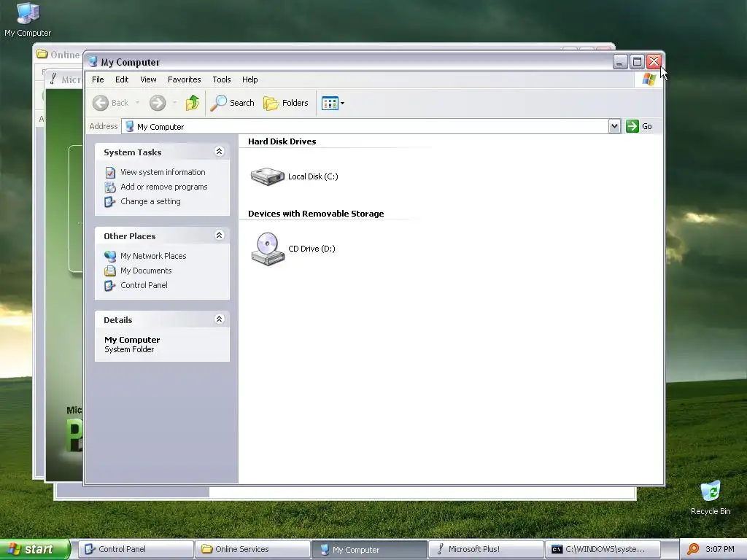Screen dimensions: 747x560
Task: Click inside the Address input field
Action: coord(365,126)
